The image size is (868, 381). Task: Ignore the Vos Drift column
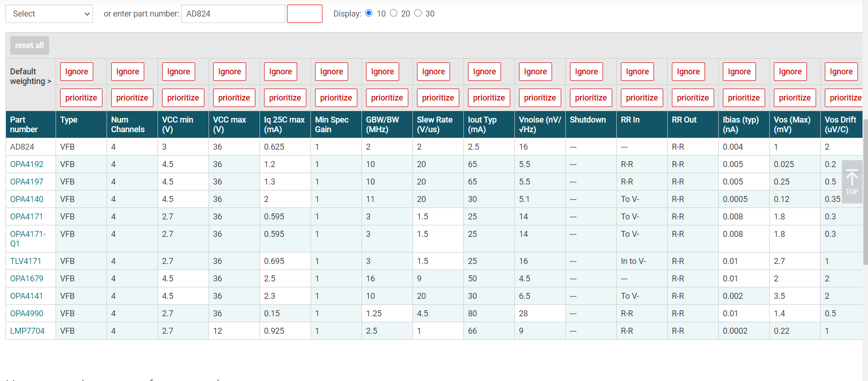pos(841,72)
